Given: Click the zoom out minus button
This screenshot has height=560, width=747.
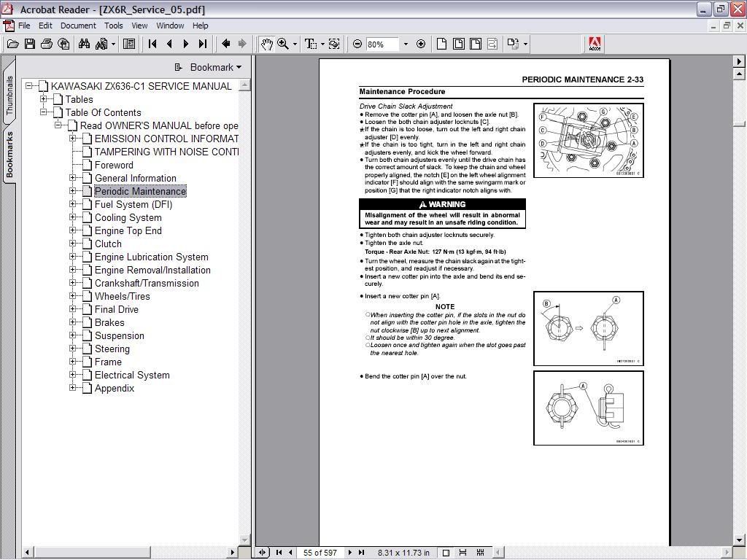Looking at the screenshot, I should (x=357, y=44).
